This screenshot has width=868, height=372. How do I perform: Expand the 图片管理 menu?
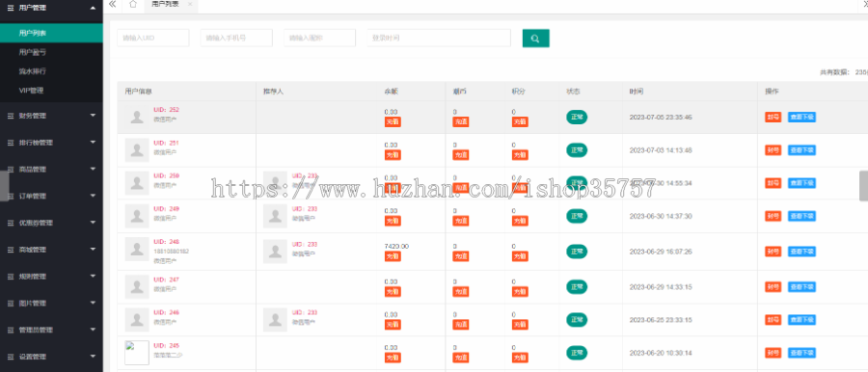point(51,304)
